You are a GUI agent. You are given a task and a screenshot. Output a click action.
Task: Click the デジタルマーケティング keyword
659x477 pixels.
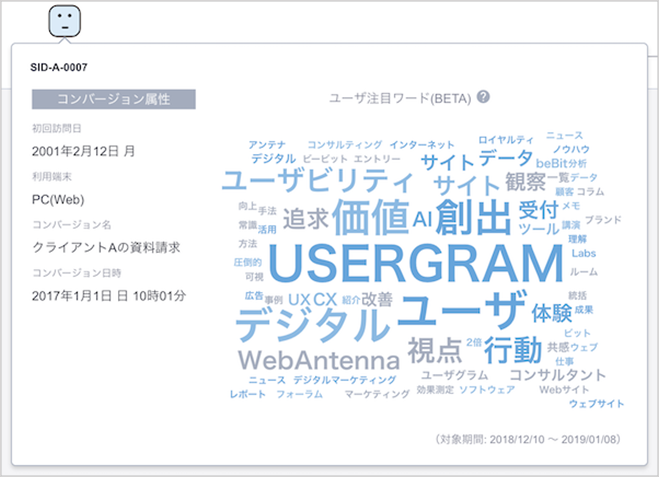click(x=344, y=380)
